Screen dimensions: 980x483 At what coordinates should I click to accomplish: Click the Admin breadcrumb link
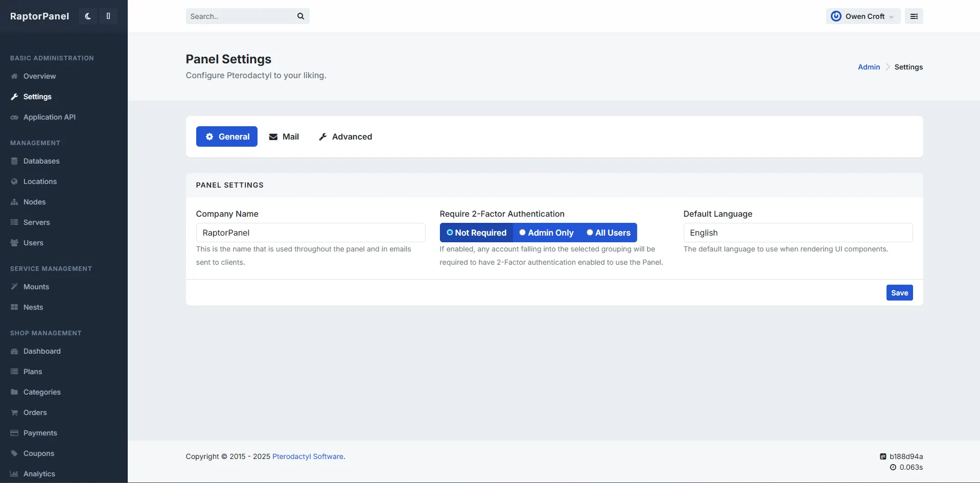click(x=869, y=67)
